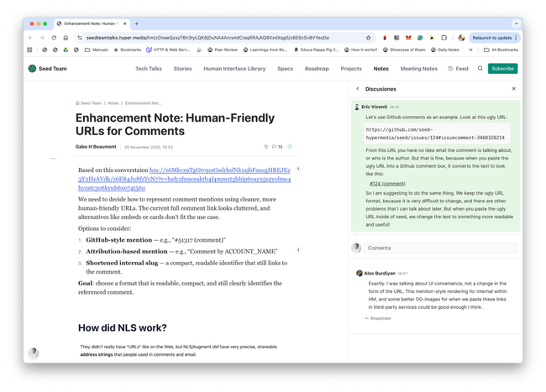Open the browser Extensions puzzle icon

tap(444, 38)
